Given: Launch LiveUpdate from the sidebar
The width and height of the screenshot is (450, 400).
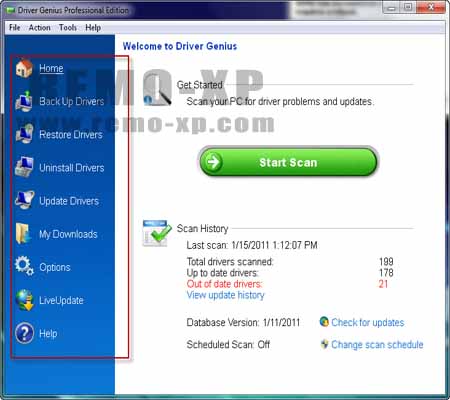Looking at the screenshot, I should (x=61, y=300).
